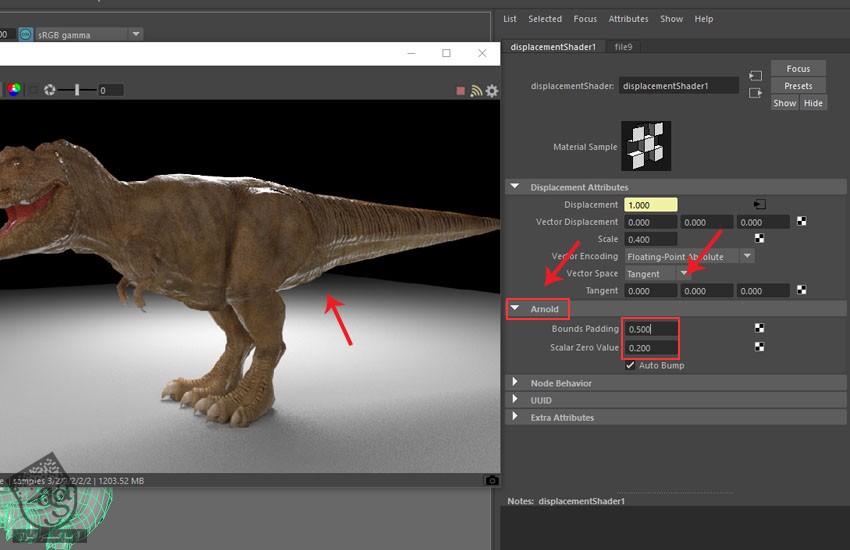This screenshot has width=850, height=550.
Task: Click the Displacement value field
Action: click(651, 205)
